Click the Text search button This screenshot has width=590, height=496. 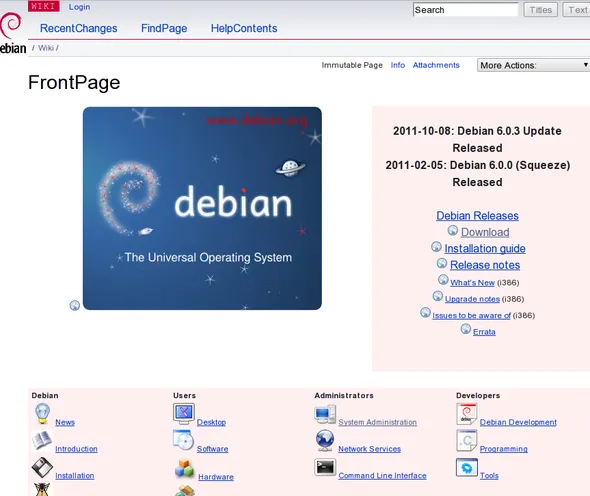click(577, 10)
